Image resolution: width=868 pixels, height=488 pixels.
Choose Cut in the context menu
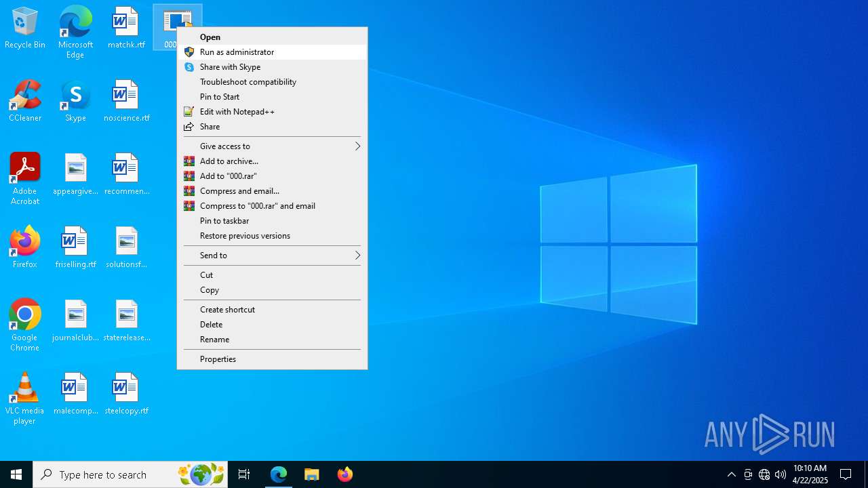(272, 275)
